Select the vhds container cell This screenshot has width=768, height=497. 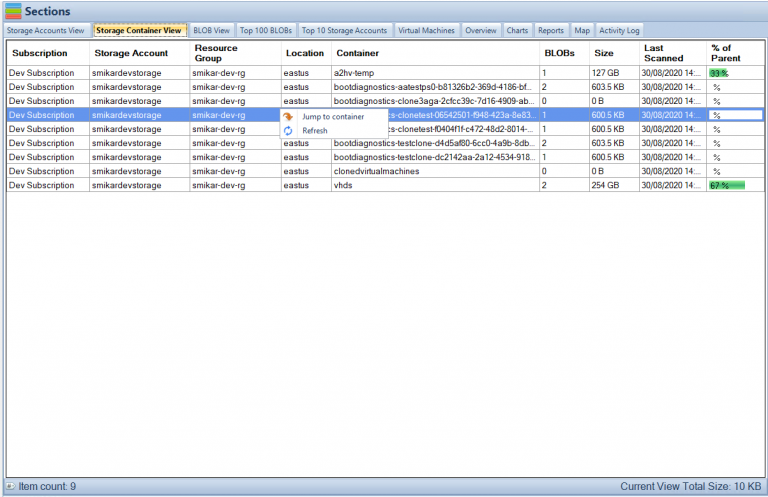(x=435, y=186)
